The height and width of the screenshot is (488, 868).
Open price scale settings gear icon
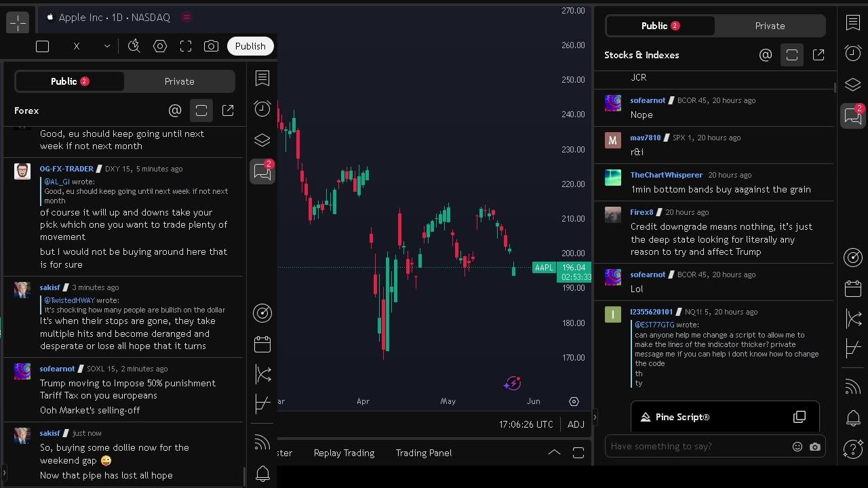(x=574, y=401)
